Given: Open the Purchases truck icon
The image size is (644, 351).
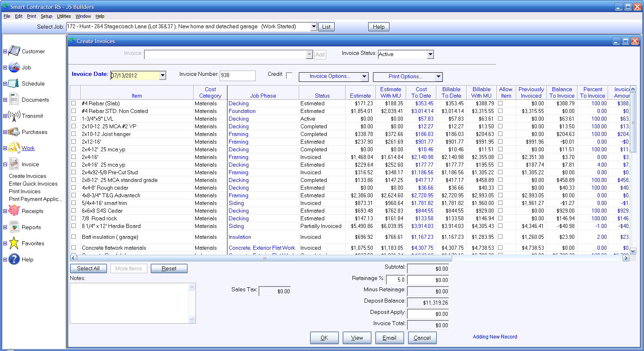Looking at the screenshot, I should point(14,132).
